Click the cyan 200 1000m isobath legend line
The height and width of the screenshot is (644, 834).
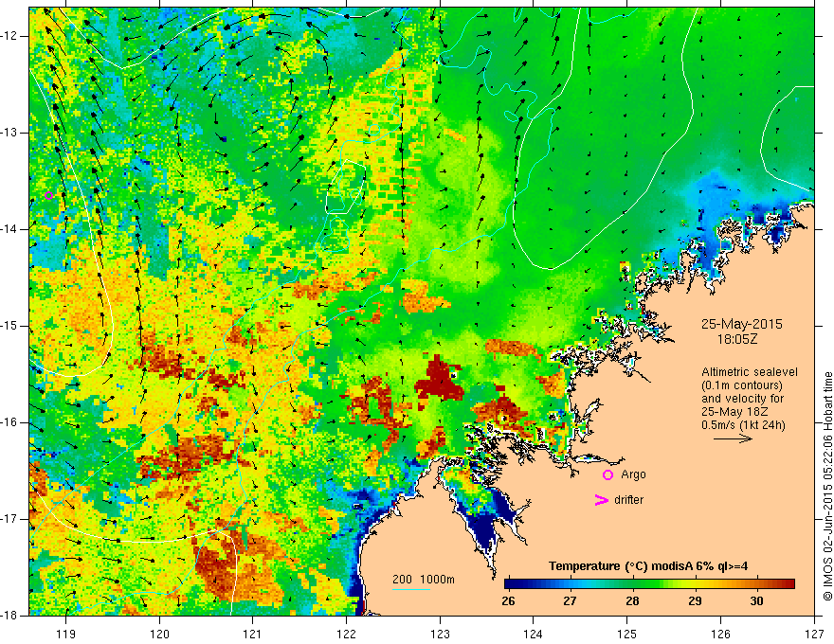point(411,589)
